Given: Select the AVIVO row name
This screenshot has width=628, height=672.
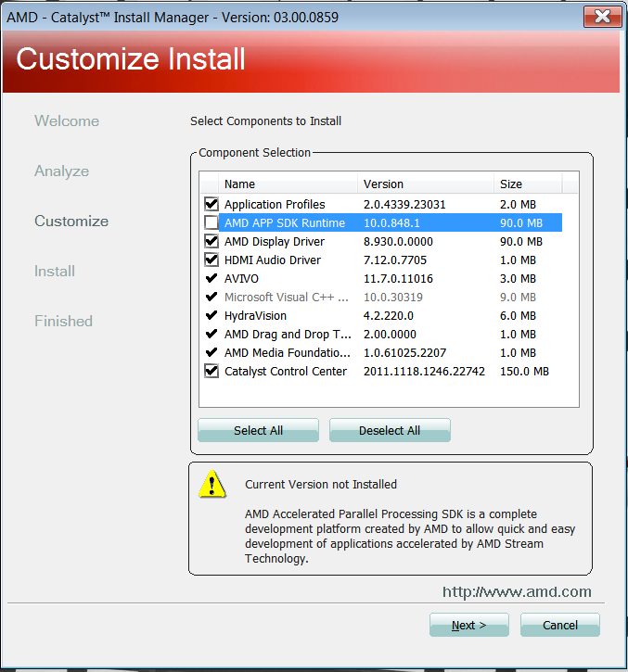Looking at the screenshot, I should click(x=241, y=279).
